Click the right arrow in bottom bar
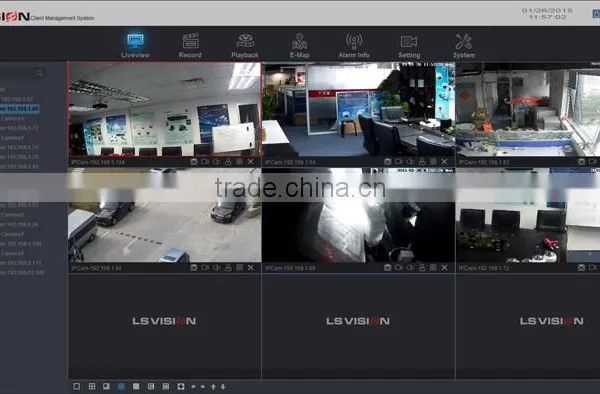This screenshot has width=600, height=394. pos(203,386)
